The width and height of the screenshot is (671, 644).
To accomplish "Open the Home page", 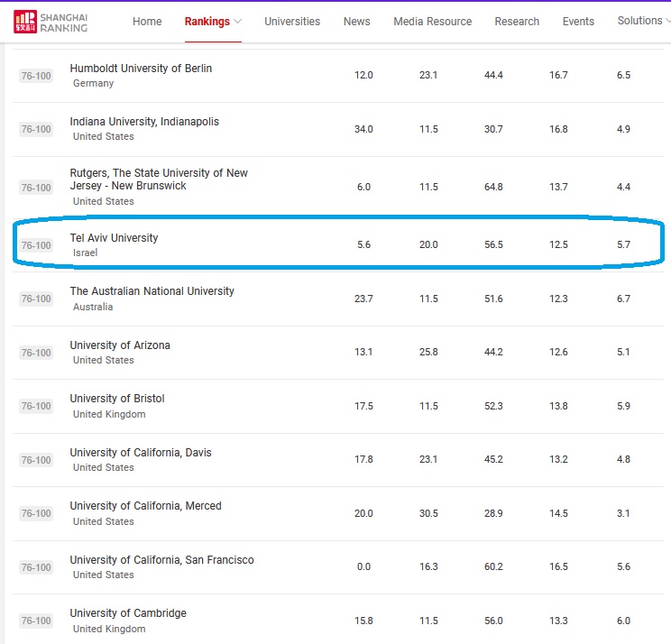I will coord(147,22).
